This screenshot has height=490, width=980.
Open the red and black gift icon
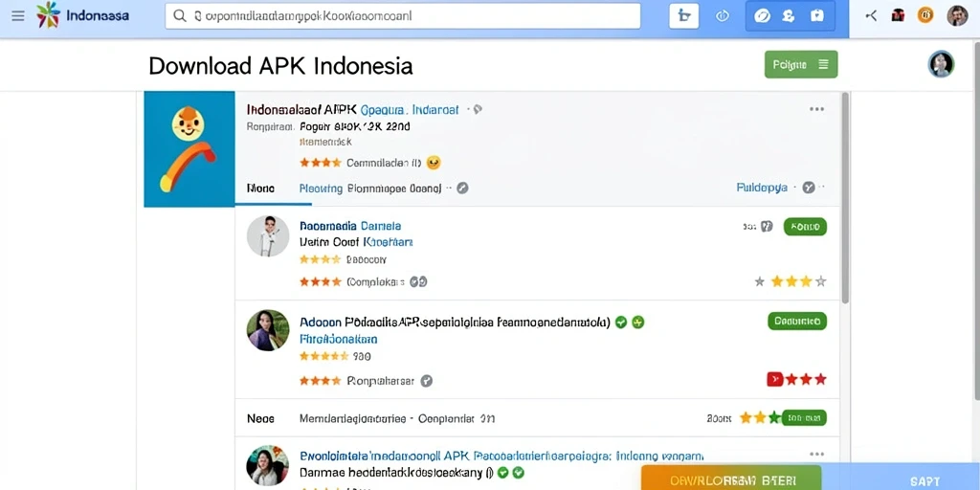(898, 15)
